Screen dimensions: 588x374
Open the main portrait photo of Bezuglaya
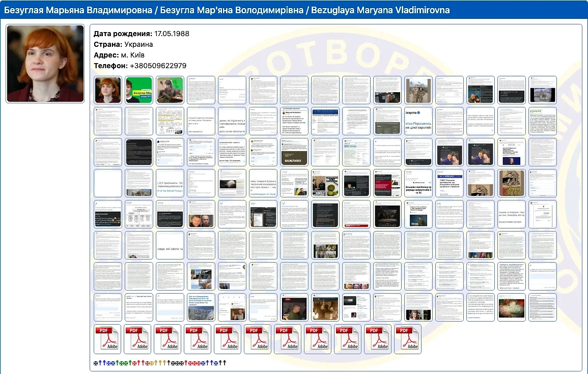click(x=45, y=63)
